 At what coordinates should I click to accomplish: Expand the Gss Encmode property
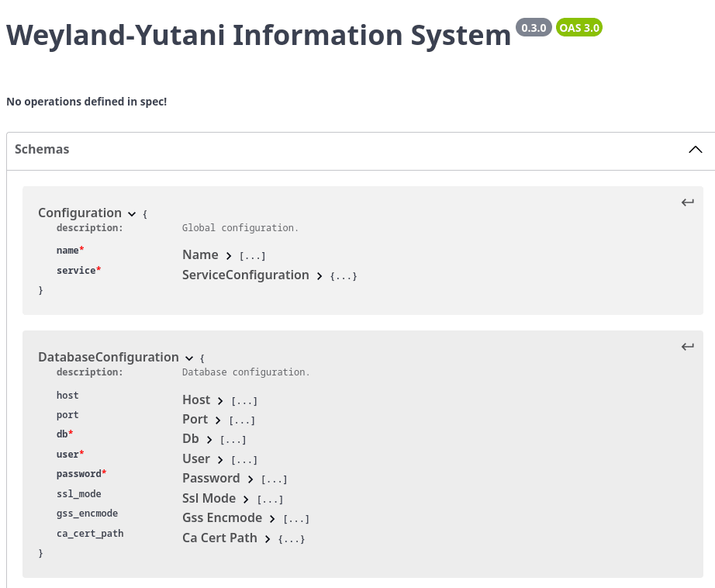pyautogui.click(x=271, y=518)
